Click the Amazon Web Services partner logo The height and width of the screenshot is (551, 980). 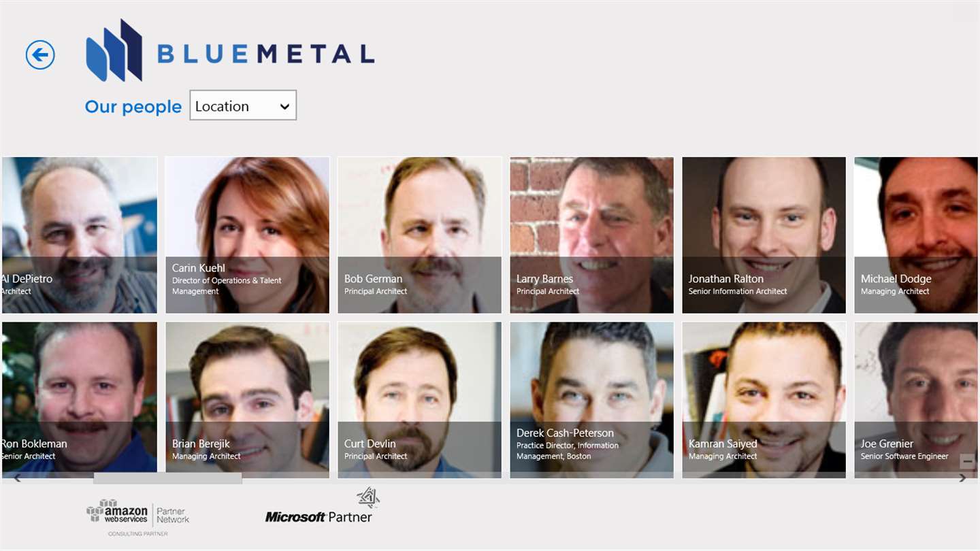coord(137,517)
